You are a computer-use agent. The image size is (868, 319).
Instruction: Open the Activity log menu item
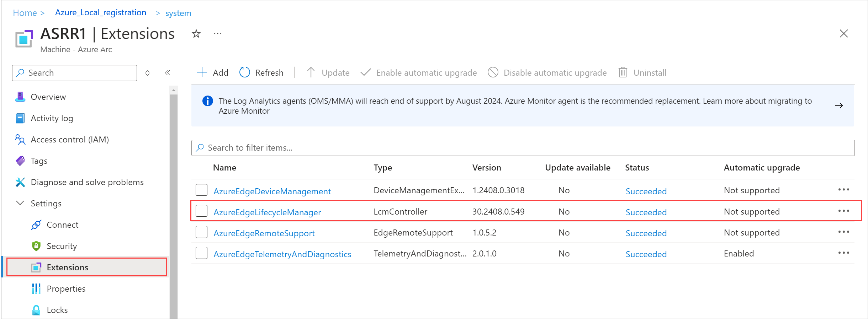[x=52, y=118]
